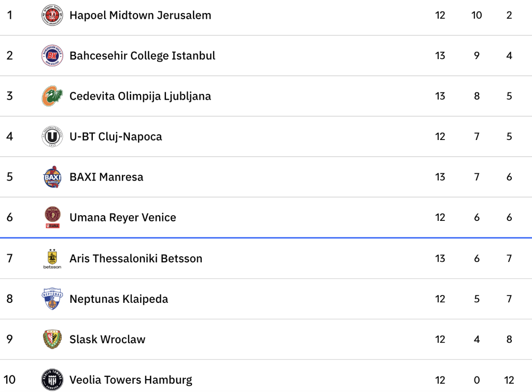Click the Cedevita Olimpija green dragon logo

[x=52, y=96]
